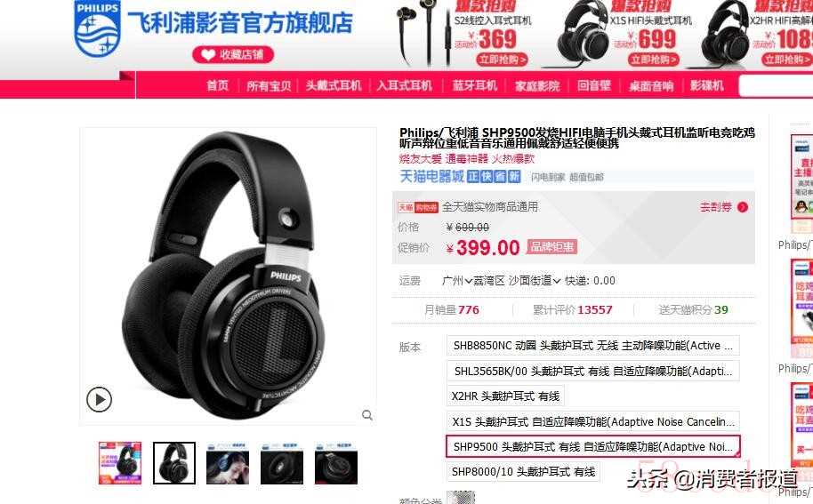Click the 品牌钜惠 promo tag
Image resolution: width=813 pixels, height=504 pixels.
[552, 247]
